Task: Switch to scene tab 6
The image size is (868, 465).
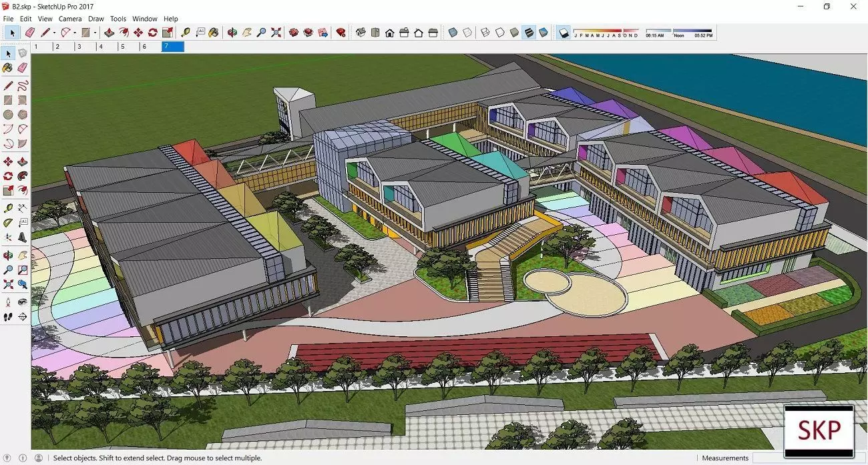Action: (151, 47)
